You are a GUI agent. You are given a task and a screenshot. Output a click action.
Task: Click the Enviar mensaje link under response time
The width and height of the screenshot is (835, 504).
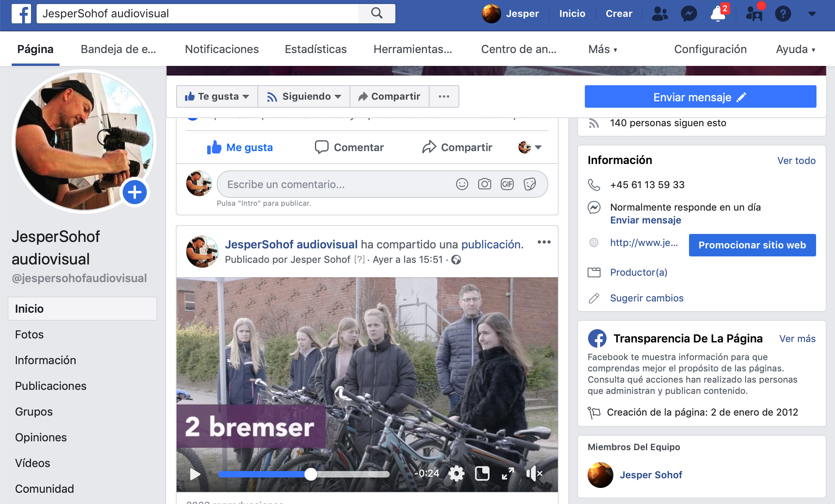point(646,220)
